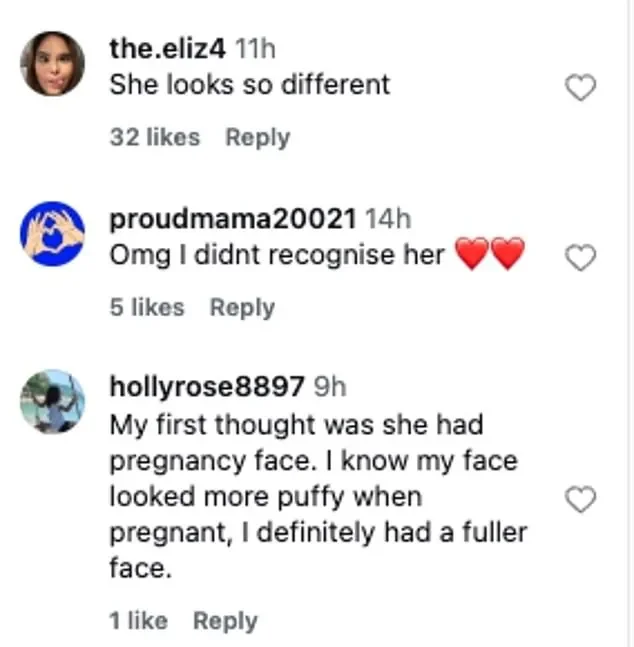The image size is (634, 647).
Task: Like the.eliz4's comment with the heart
Action: coord(580,87)
